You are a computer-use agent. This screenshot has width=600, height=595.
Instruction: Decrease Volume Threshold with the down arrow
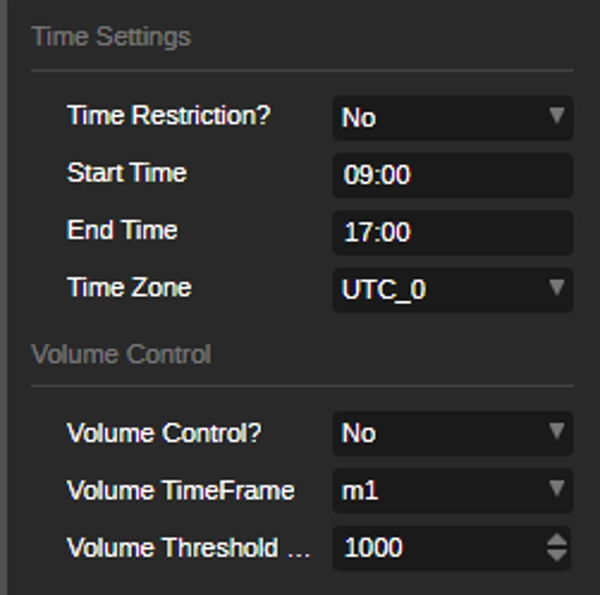(x=558, y=555)
